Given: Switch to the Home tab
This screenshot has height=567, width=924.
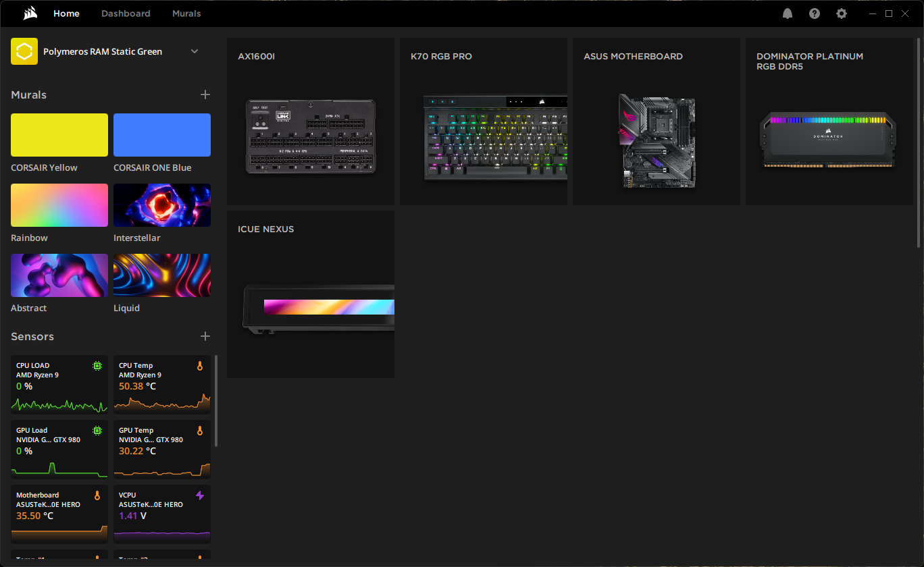Looking at the screenshot, I should point(66,13).
